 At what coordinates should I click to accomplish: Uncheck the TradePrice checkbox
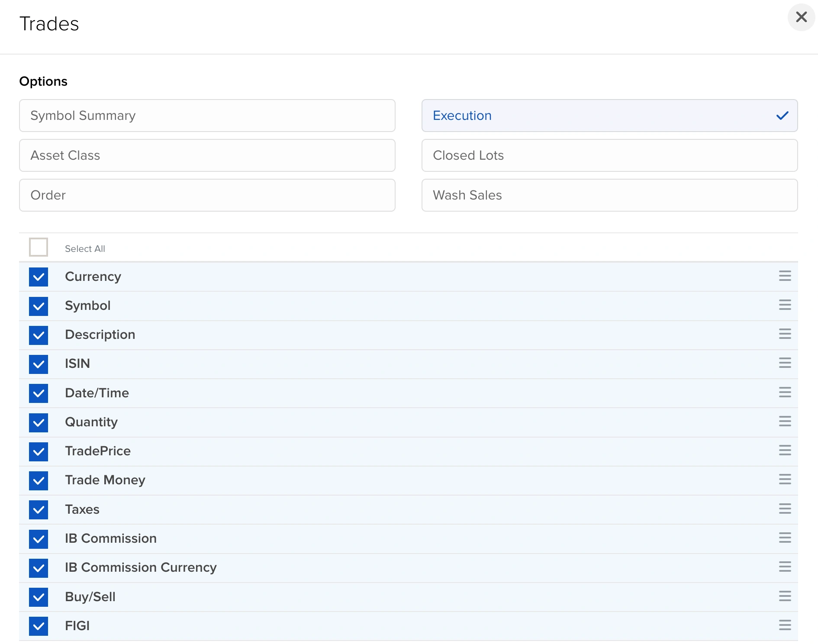(39, 451)
